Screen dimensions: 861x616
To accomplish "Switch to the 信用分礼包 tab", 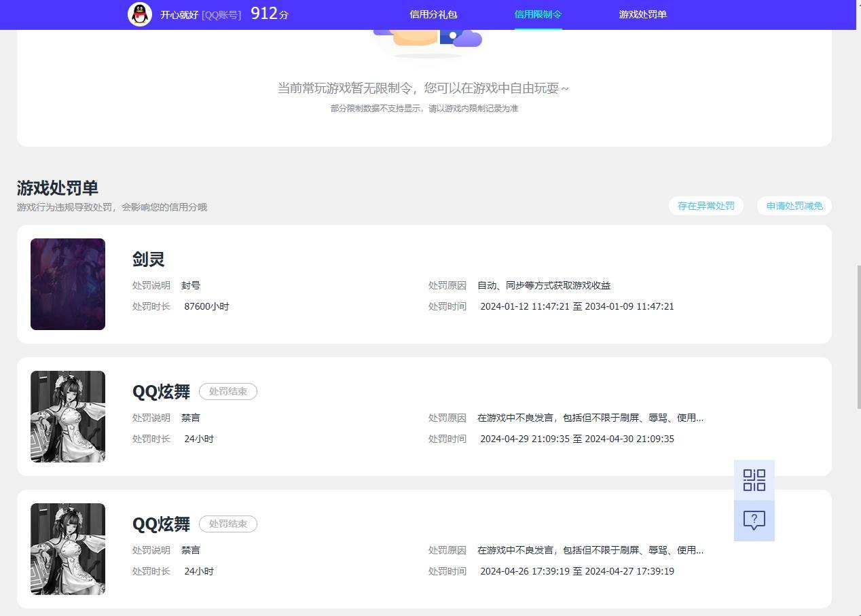I will coord(433,14).
